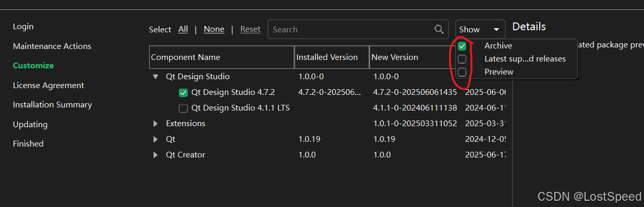The image size is (644, 207).
Task: Expand the Extensions tree node
Action: tap(155, 124)
